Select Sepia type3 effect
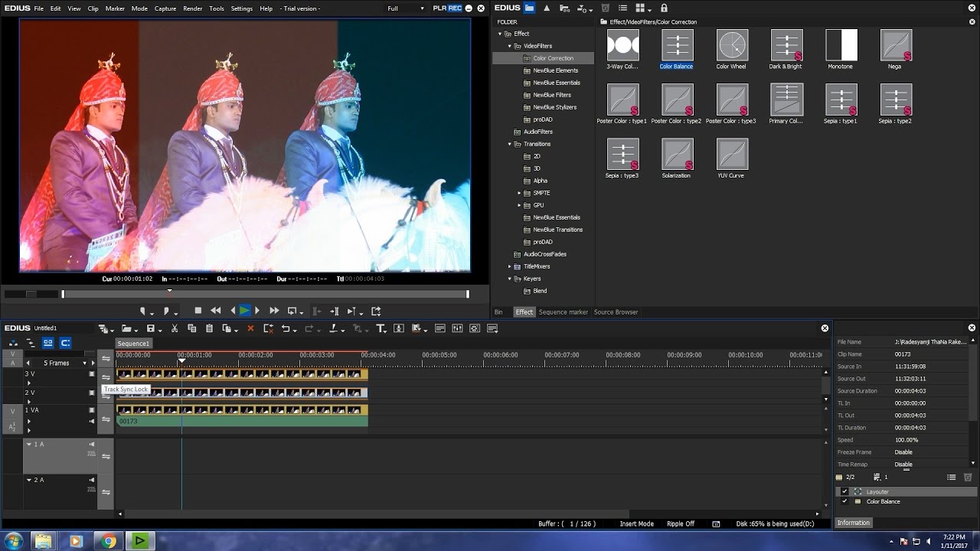Screen dimensions: 980x551 coord(622,154)
